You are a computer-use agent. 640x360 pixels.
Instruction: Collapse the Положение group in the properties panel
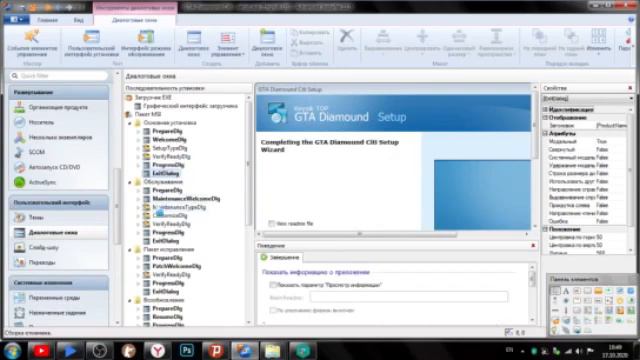pos(545,229)
